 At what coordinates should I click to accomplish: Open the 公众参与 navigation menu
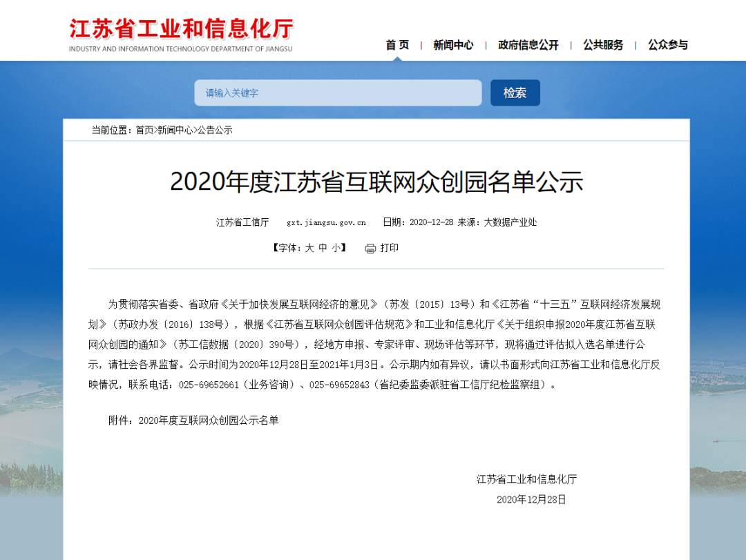[x=668, y=45]
